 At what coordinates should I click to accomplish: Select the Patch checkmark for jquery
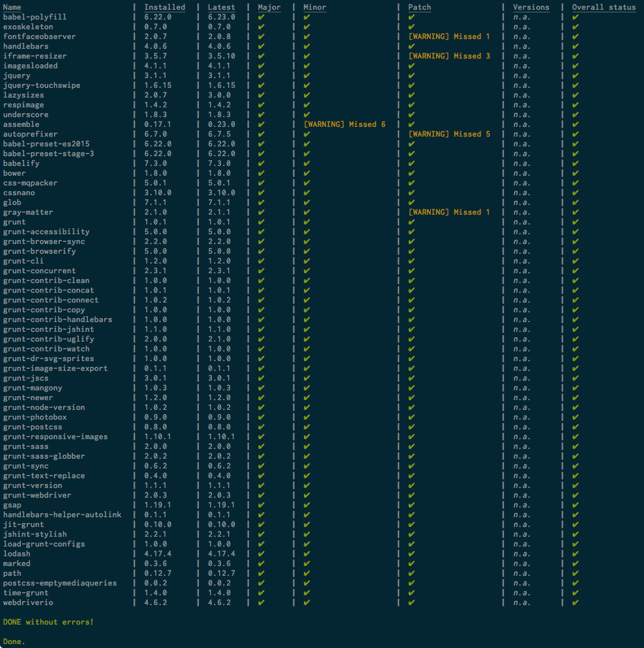[412, 75]
